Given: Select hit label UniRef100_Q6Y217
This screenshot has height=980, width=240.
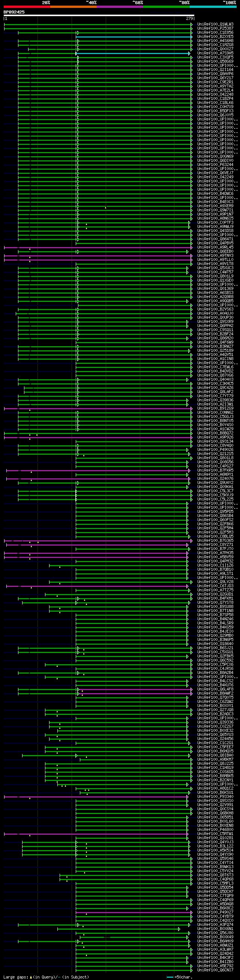Looking at the screenshot, I should [215, 78].
